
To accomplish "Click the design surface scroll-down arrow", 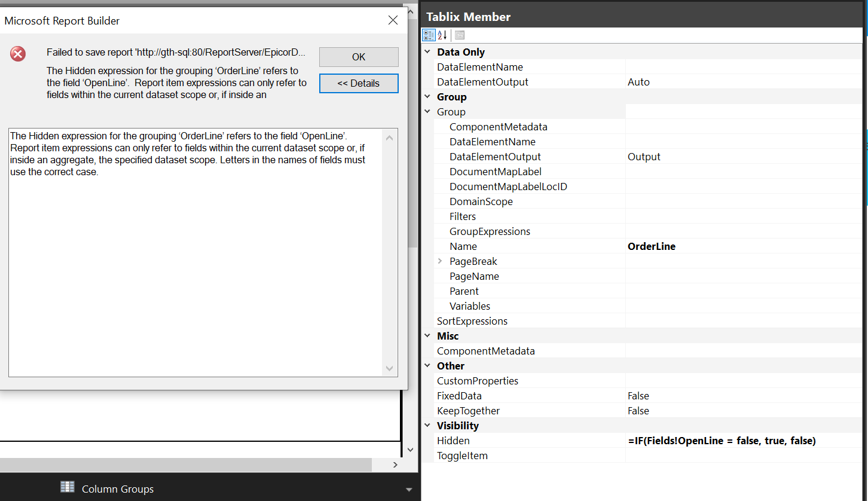I will 410,450.
